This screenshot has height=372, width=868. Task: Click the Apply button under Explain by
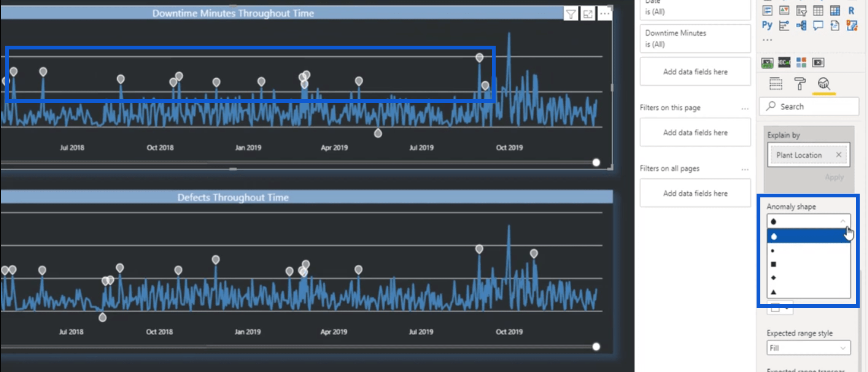[834, 177]
